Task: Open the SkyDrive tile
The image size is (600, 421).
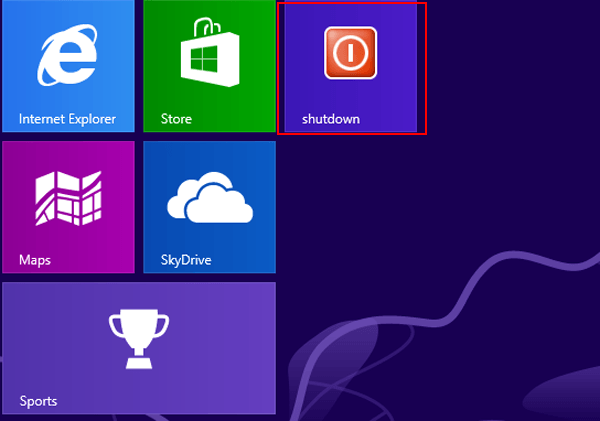Action: [209, 207]
